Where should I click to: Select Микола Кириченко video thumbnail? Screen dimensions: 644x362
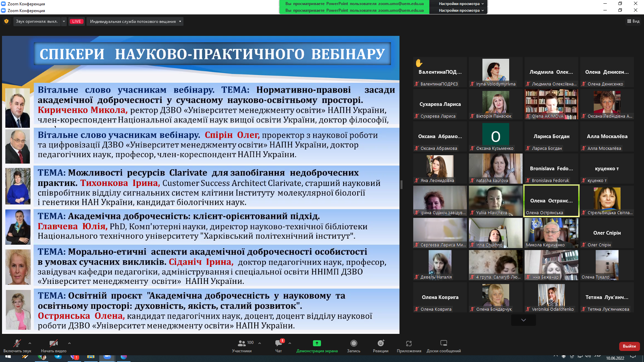point(551,233)
